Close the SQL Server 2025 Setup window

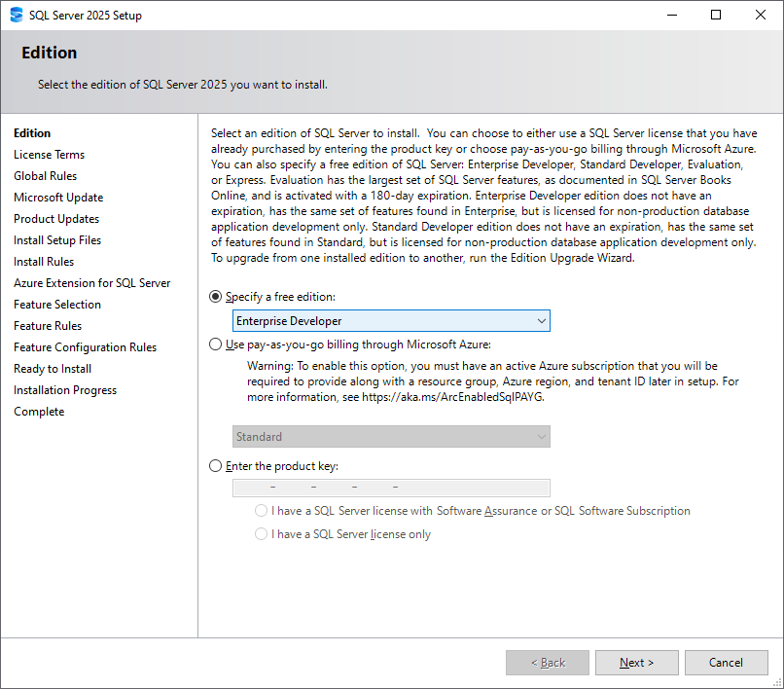pyautogui.click(x=761, y=15)
